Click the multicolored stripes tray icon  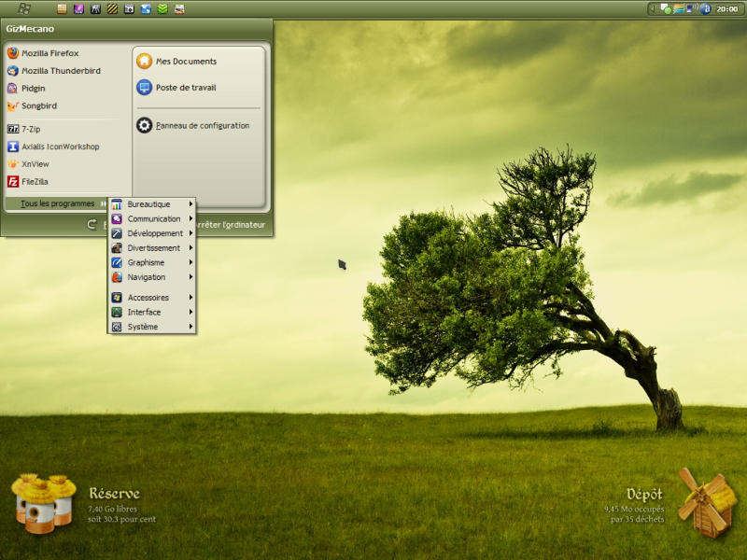click(x=679, y=8)
